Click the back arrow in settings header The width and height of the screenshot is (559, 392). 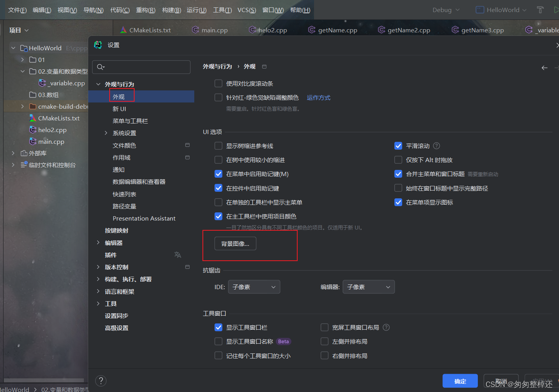point(545,68)
